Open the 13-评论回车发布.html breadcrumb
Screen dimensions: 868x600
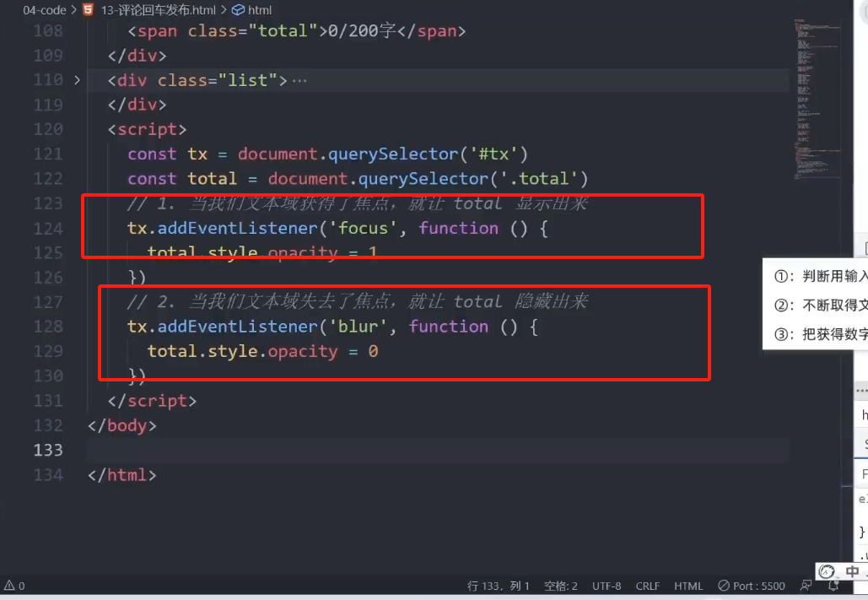click(159, 10)
